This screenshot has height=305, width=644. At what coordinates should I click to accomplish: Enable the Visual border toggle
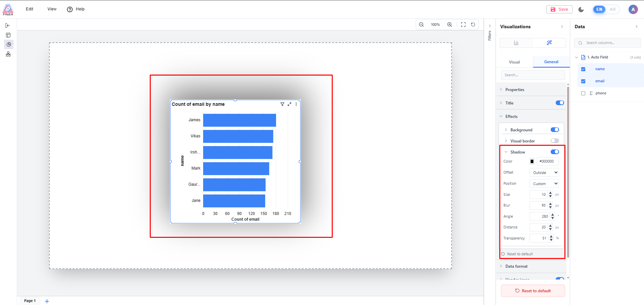coord(555,141)
